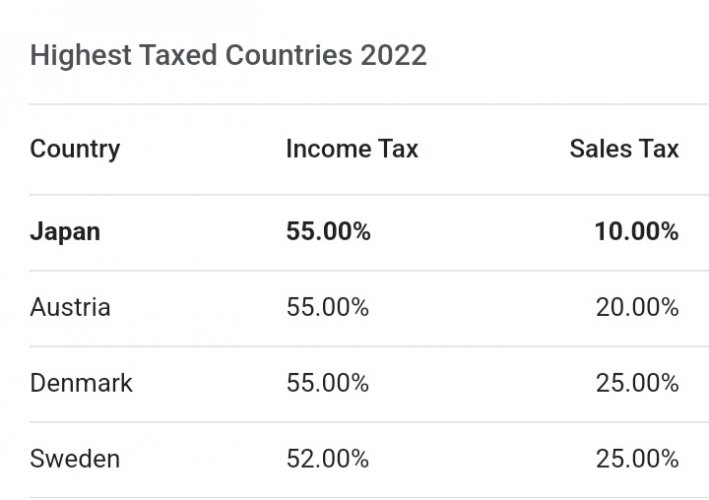The image size is (709, 500).
Task: Click Sweden's 25.00% sales tax value
Action: (638, 459)
